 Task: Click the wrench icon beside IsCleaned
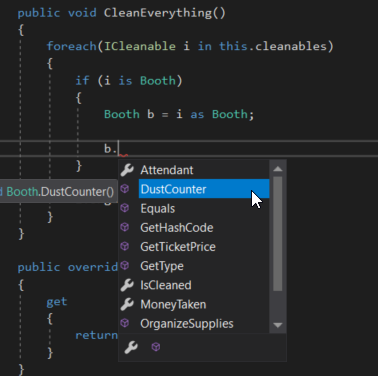coord(127,285)
